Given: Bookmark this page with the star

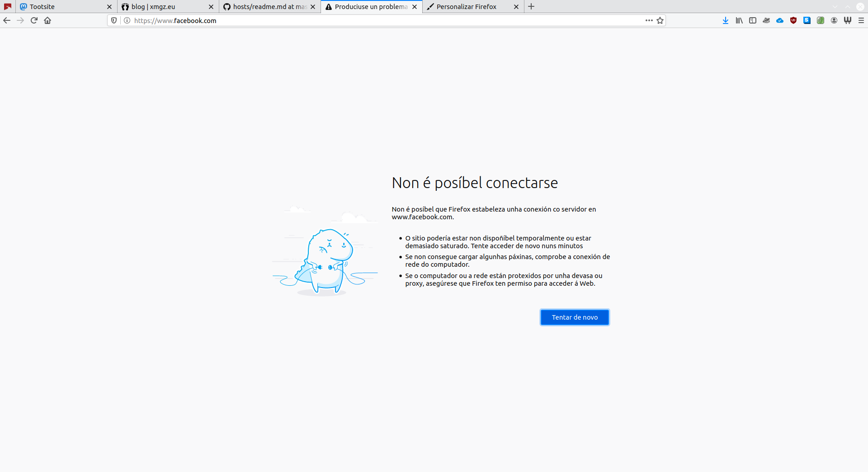Looking at the screenshot, I should click(660, 20).
